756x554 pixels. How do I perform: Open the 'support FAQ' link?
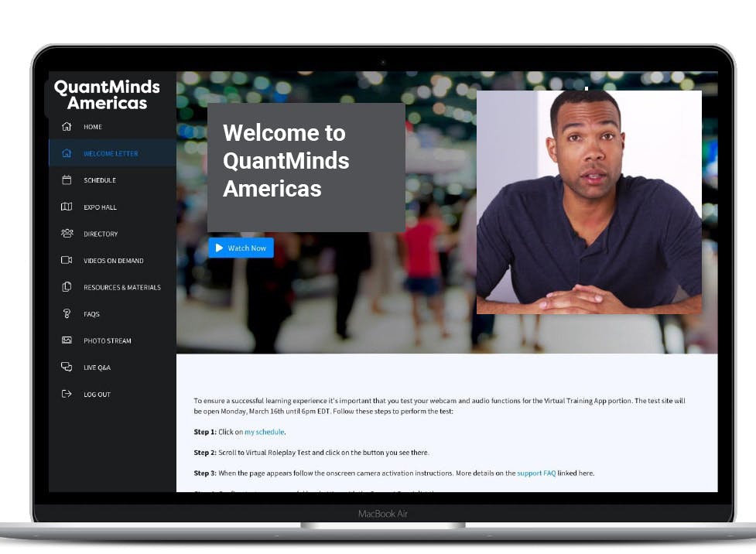coord(536,474)
